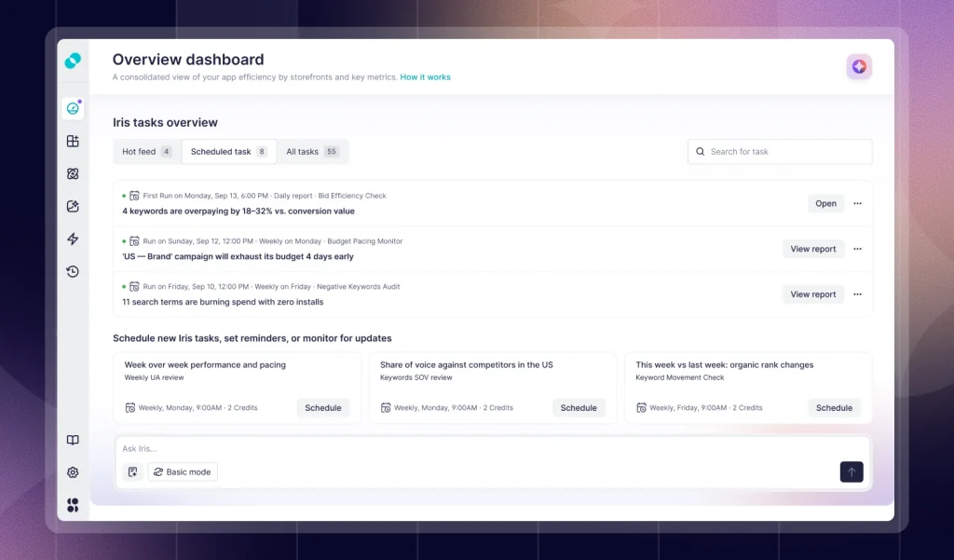Click calendar icon on Bid Efficiency Check row
Image resolution: width=954 pixels, height=560 pixels.
pyautogui.click(x=134, y=196)
